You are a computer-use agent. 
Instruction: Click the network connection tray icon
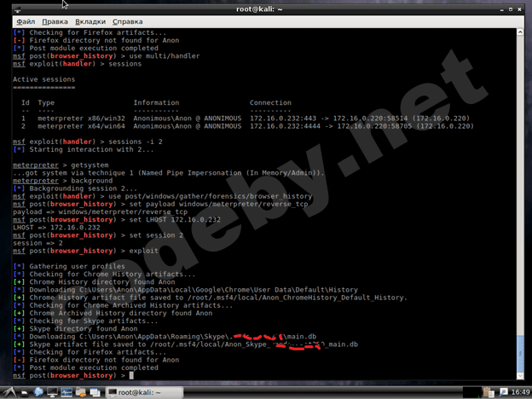(x=503, y=392)
